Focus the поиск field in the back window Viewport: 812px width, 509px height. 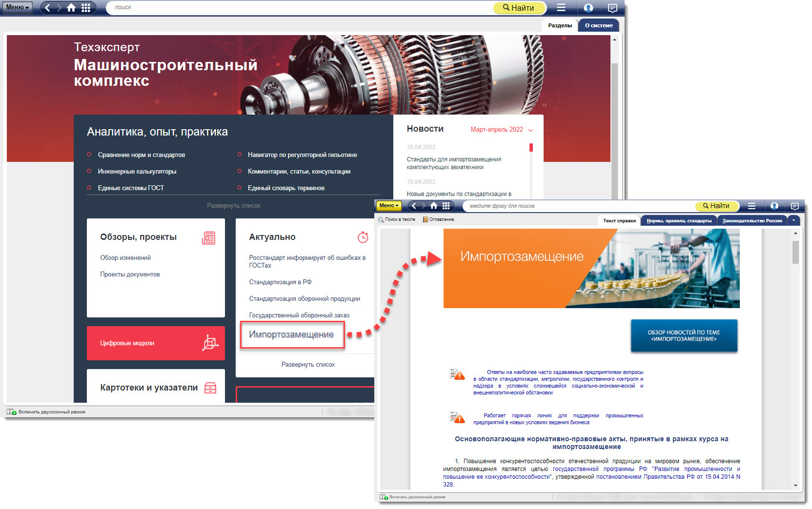(x=300, y=8)
